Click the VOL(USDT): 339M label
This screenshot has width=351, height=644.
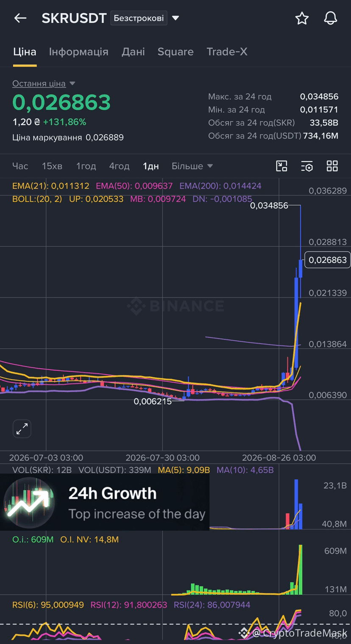click(x=115, y=470)
